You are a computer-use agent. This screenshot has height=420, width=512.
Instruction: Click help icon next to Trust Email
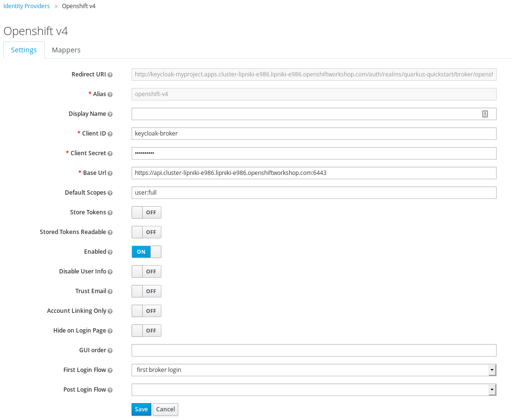pyautogui.click(x=110, y=292)
